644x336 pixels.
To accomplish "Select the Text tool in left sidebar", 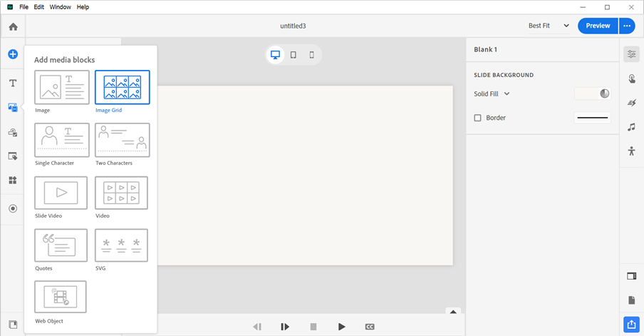I will [x=13, y=83].
